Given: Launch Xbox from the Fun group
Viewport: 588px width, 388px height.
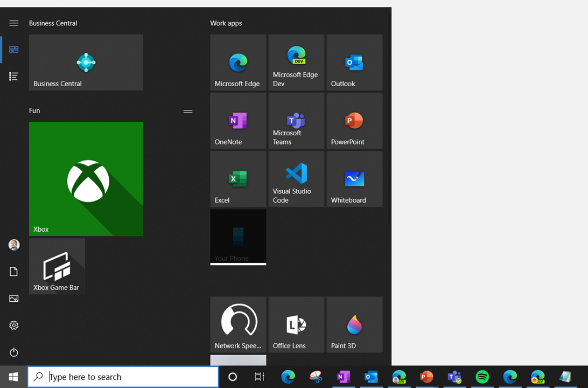Looking at the screenshot, I should [86, 179].
